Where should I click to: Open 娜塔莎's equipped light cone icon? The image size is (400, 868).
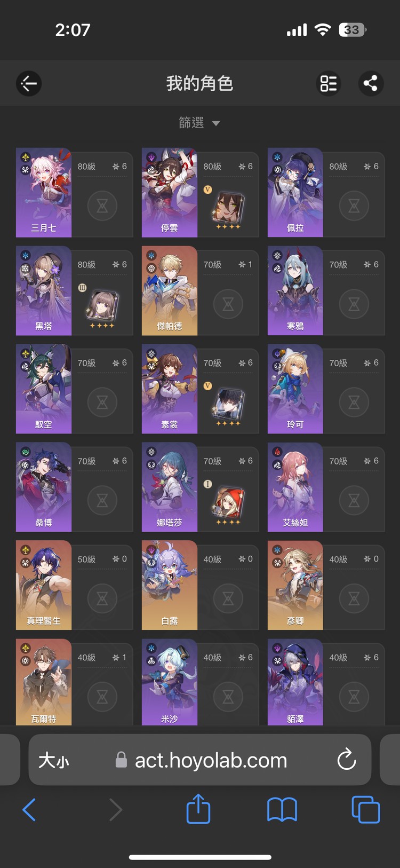click(x=228, y=504)
